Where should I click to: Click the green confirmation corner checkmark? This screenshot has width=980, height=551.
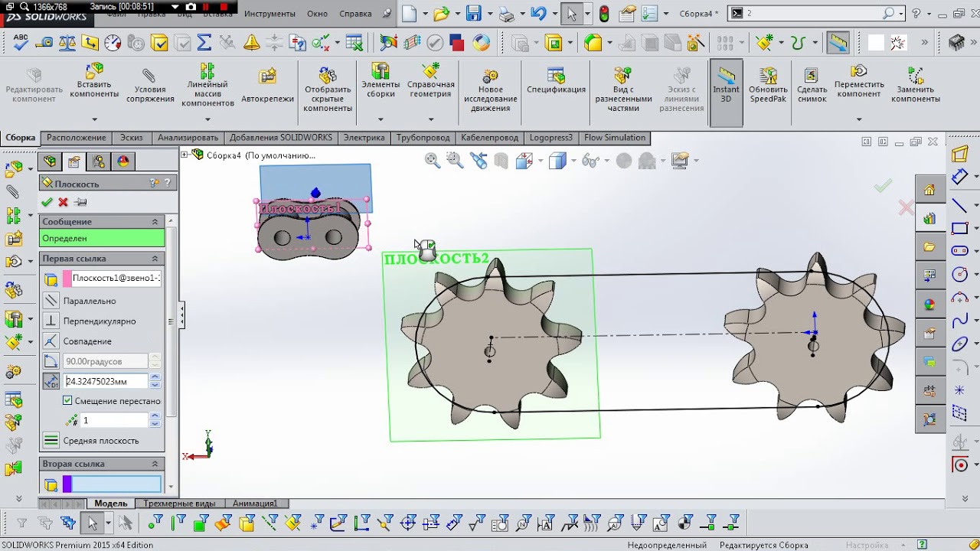[883, 186]
